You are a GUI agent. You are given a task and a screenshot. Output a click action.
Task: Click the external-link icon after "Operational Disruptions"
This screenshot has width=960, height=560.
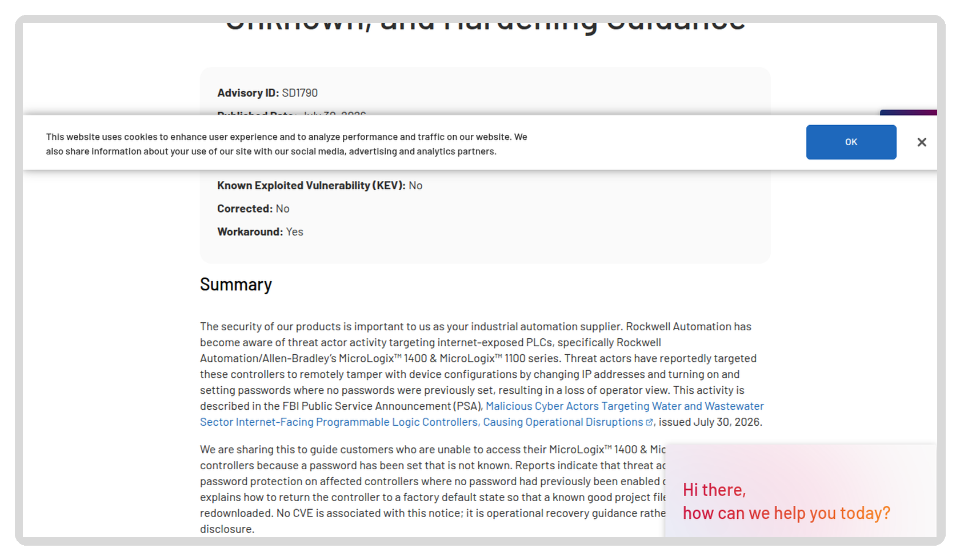pos(649,422)
